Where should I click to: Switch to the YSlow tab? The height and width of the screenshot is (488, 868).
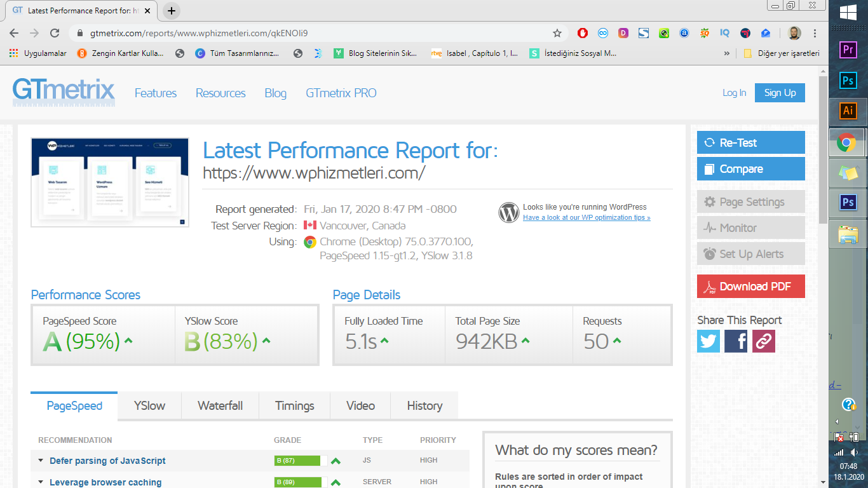[x=149, y=406]
